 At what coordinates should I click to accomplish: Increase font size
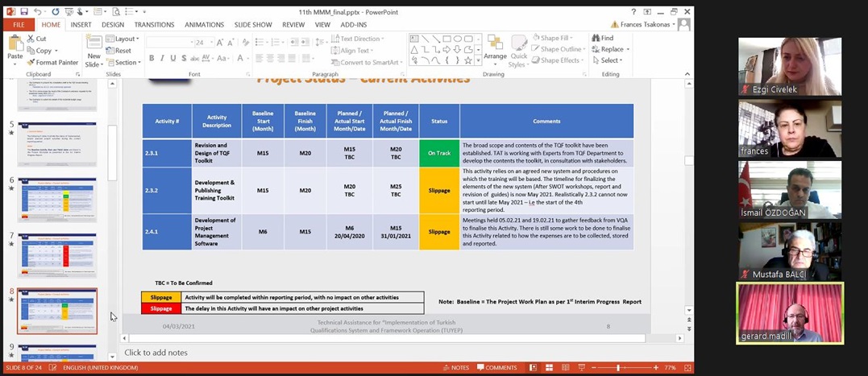pyautogui.click(x=220, y=43)
